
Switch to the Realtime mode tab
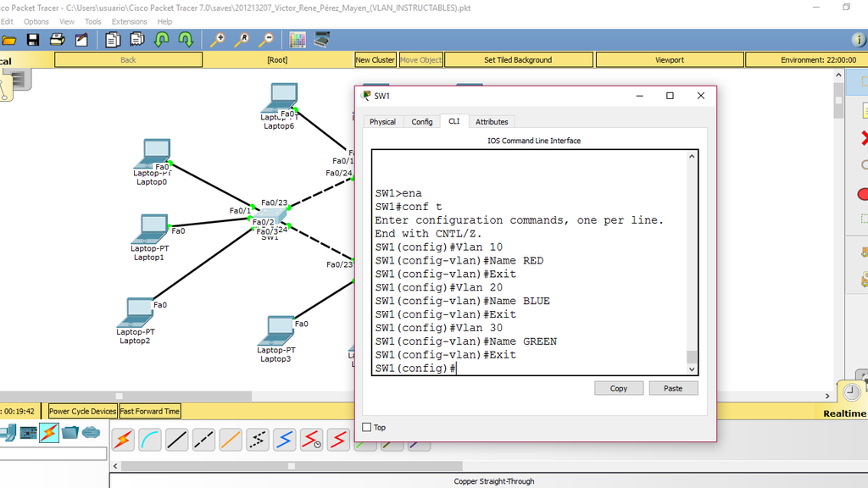click(845, 413)
